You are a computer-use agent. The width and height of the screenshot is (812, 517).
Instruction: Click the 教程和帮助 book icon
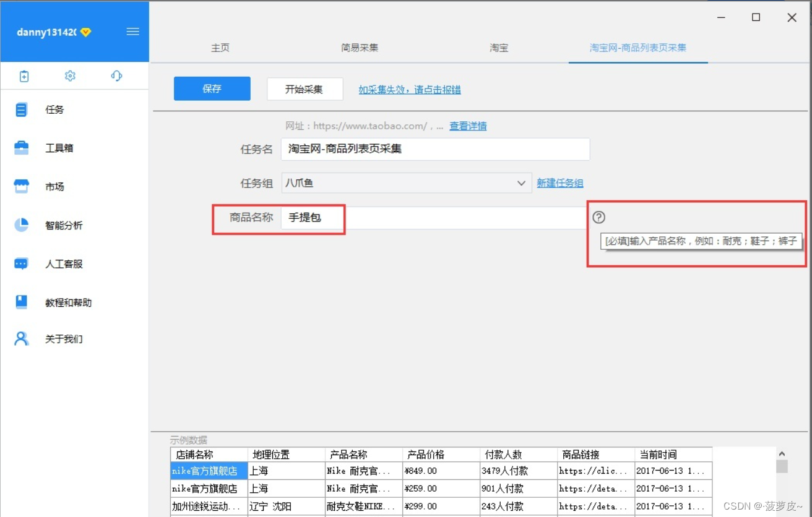pos(22,302)
